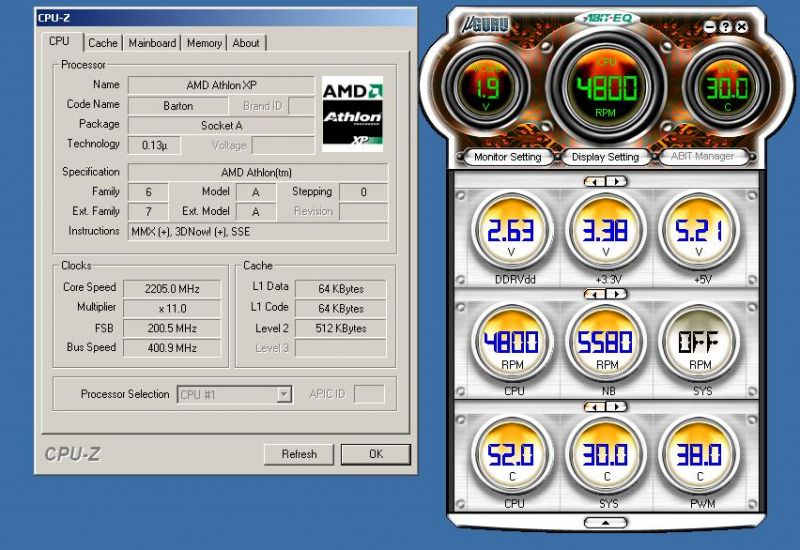Click the L1 Code value 64 KBytes
800x550 pixels.
(x=340, y=309)
